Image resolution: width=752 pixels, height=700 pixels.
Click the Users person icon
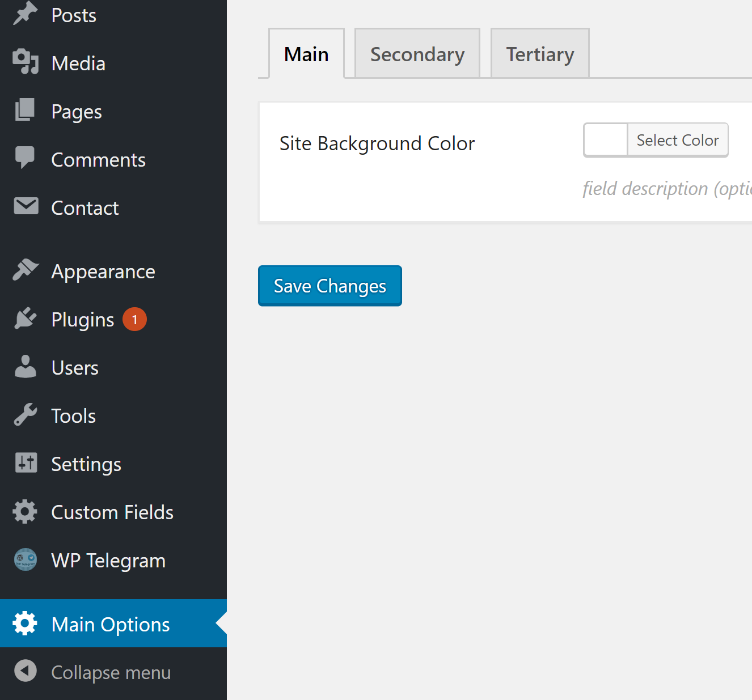point(25,366)
